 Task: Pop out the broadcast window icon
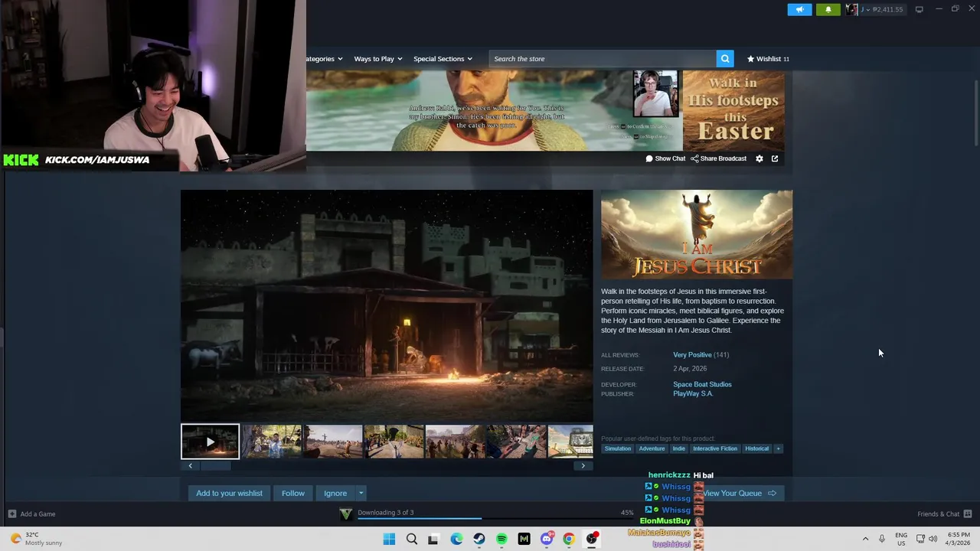point(775,158)
